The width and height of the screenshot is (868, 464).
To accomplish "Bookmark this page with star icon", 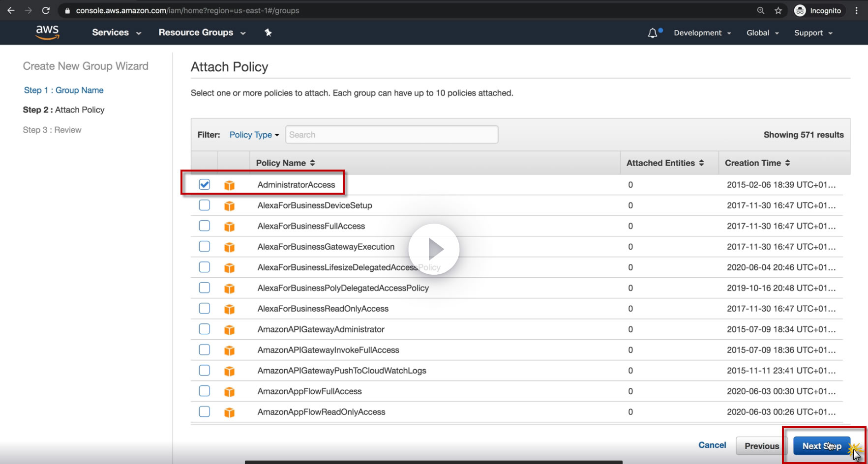I will pos(778,10).
